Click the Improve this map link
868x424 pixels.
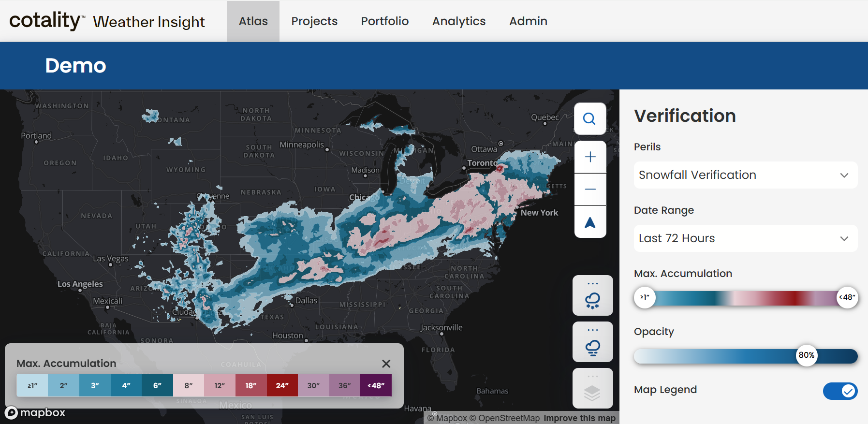[579, 418]
